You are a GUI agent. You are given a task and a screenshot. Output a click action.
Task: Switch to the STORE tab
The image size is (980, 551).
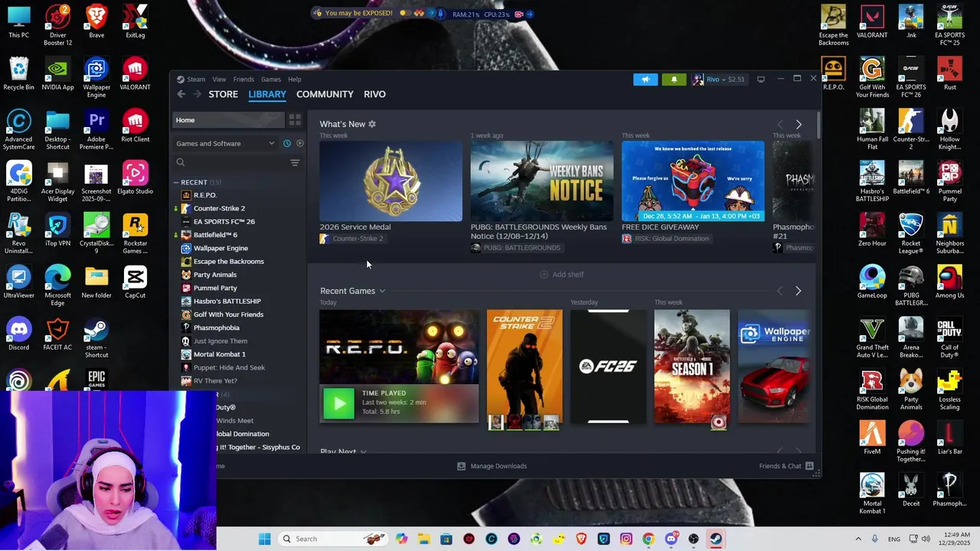224,94
